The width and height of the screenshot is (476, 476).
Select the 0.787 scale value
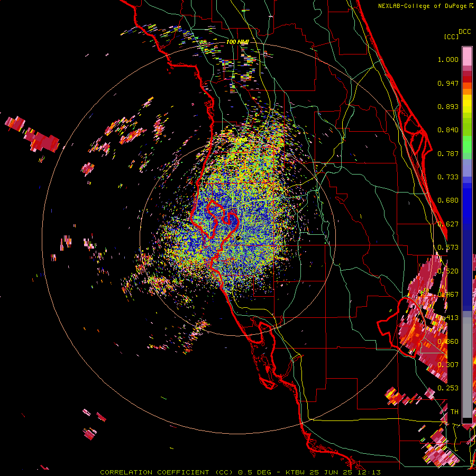[x=448, y=153]
